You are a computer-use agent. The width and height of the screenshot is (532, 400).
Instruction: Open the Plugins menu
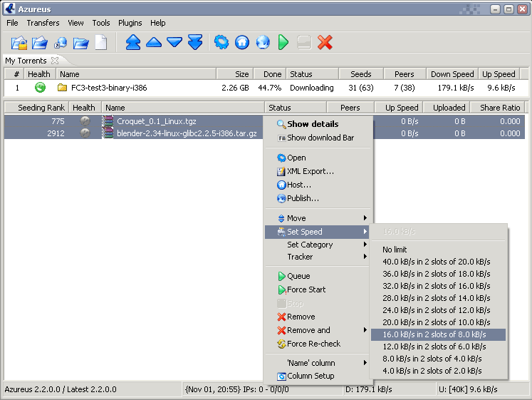pyautogui.click(x=130, y=23)
